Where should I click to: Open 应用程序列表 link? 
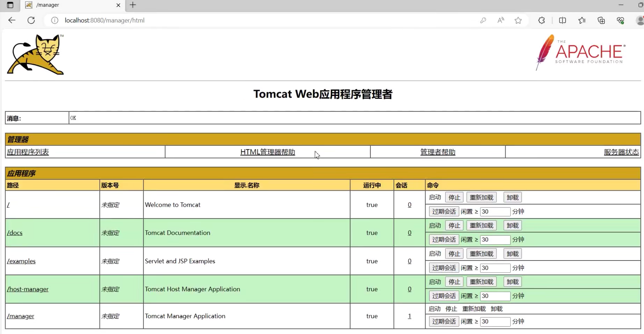(28, 152)
